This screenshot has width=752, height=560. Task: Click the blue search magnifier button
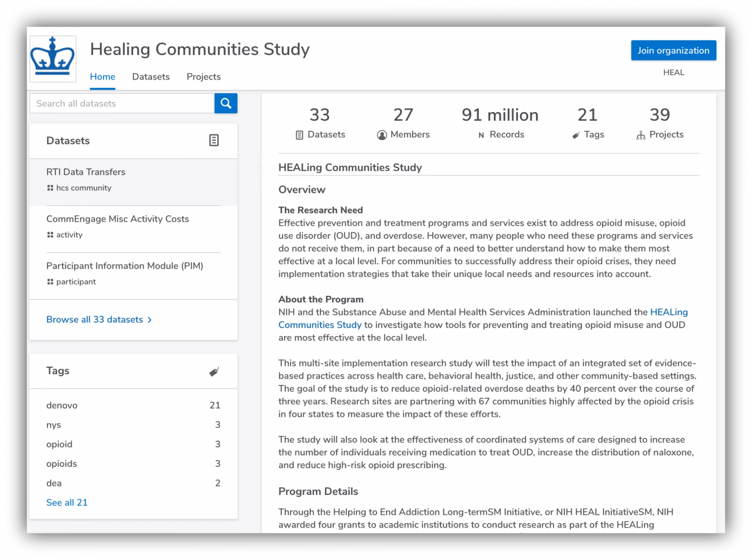pos(226,103)
